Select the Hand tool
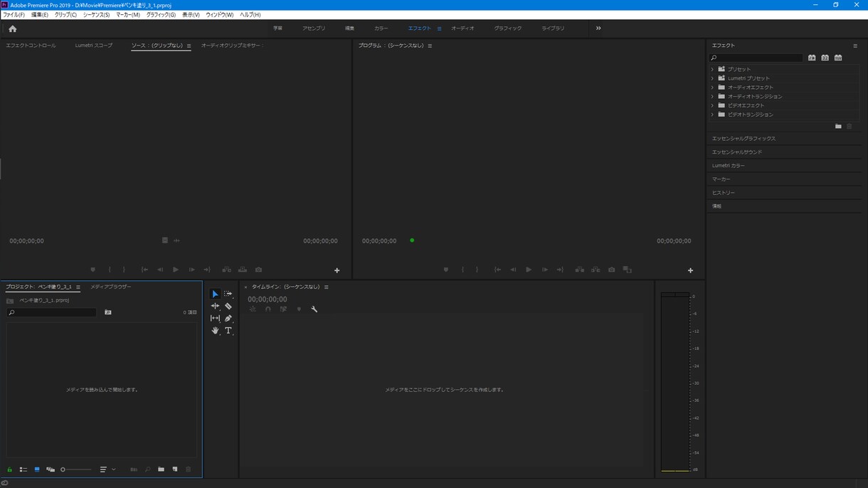Viewport: 868px width, 488px height. 215,330
